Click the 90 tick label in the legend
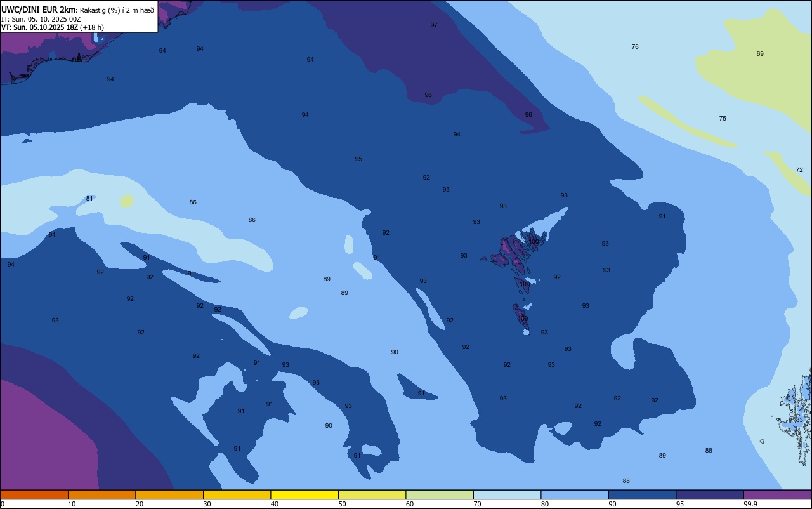This screenshot has width=812, height=509. coord(612,504)
